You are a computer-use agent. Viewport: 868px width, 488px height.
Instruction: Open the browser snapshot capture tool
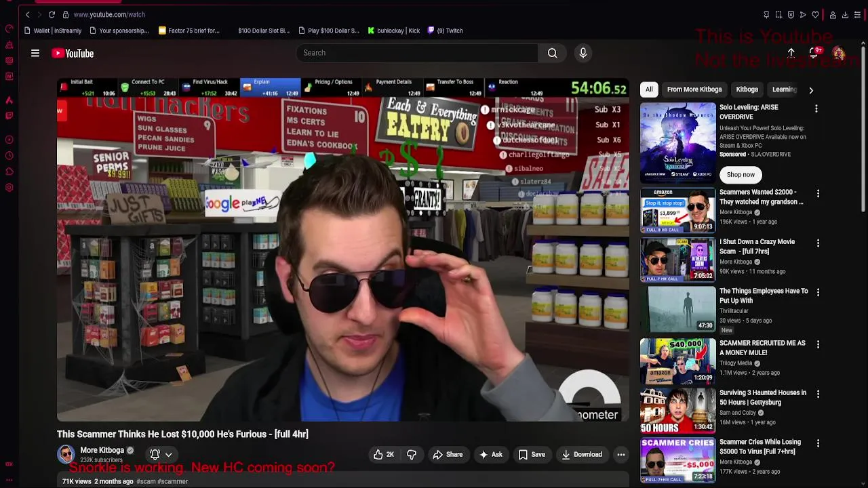click(778, 14)
